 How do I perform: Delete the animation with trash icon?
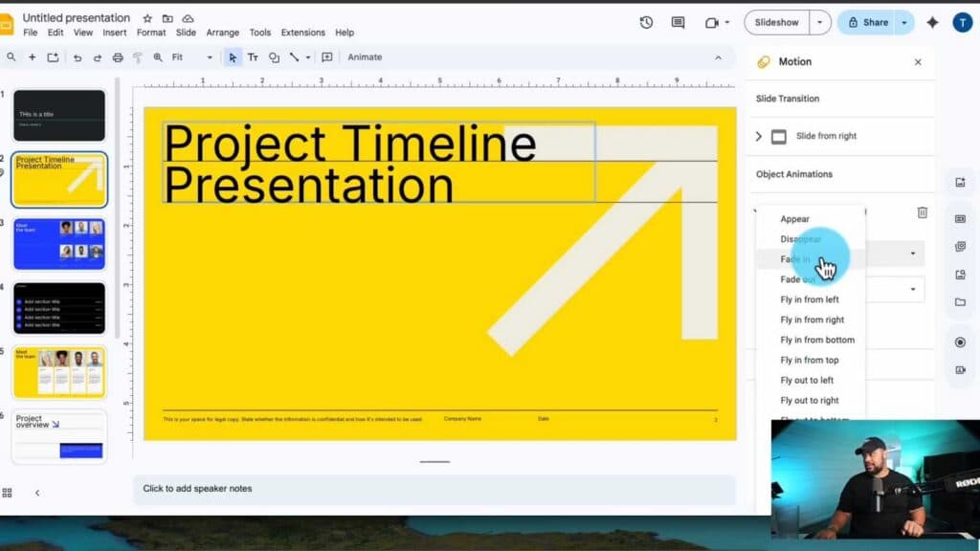pos(923,212)
